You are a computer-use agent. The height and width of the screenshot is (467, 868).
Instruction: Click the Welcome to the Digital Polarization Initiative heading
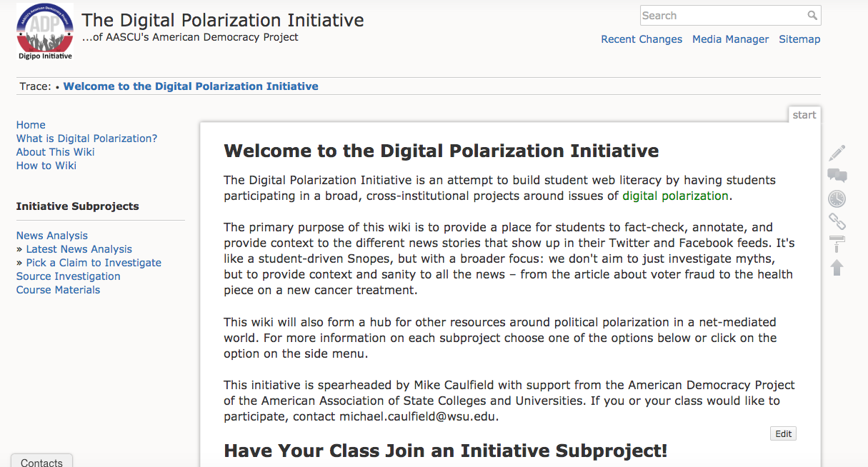point(442,151)
